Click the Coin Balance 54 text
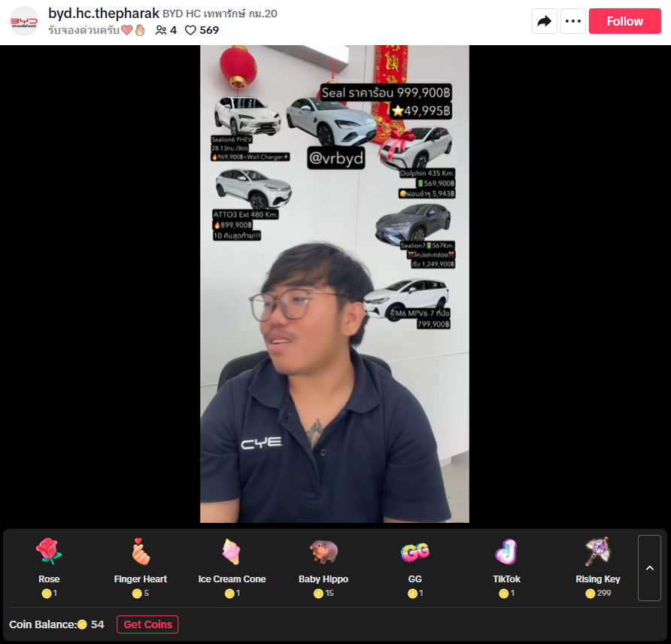This screenshot has height=644, width=671. click(56, 624)
